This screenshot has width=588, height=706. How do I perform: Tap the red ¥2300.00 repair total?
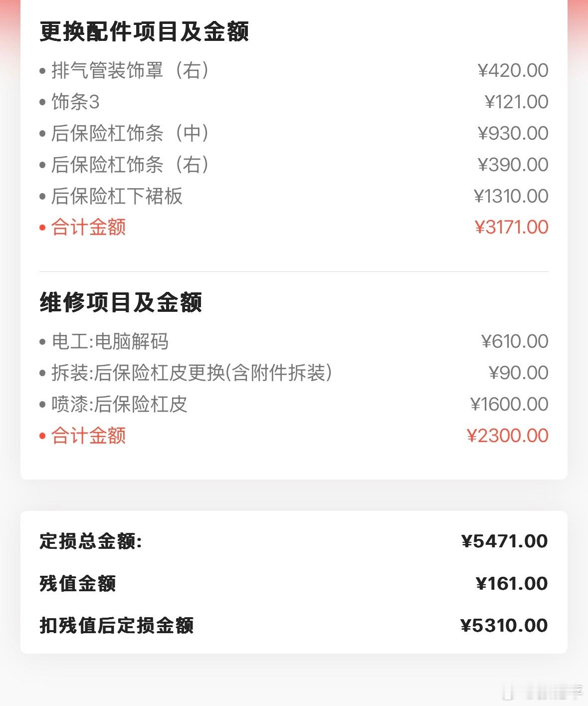click(x=507, y=436)
